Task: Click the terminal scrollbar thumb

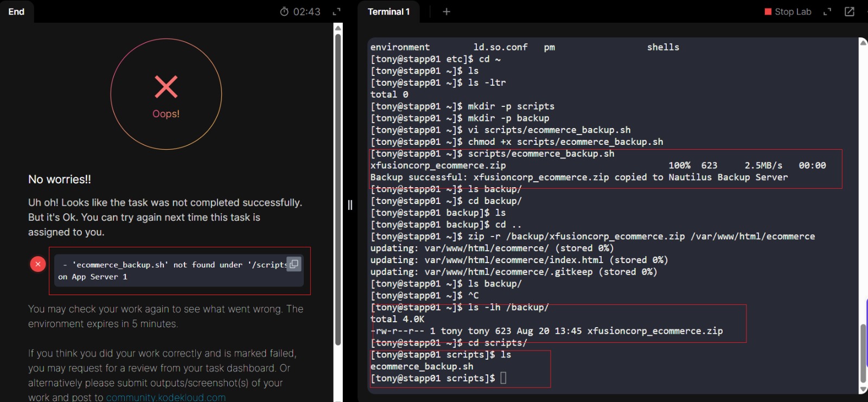Action: coord(863,353)
